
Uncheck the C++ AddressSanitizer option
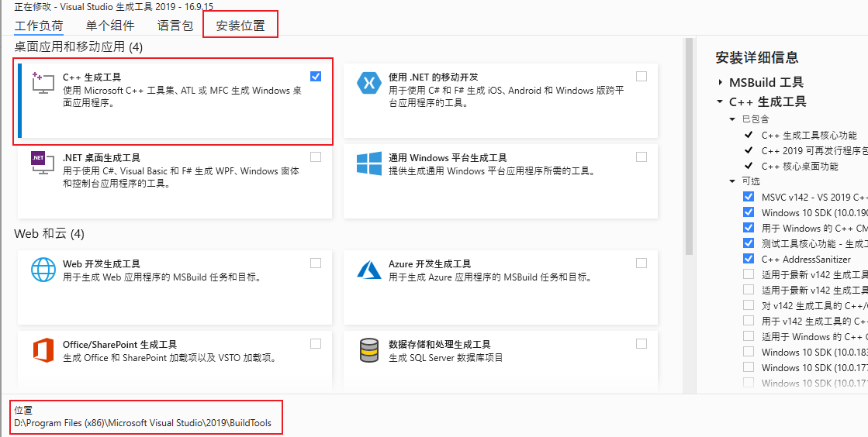click(749, 258)
